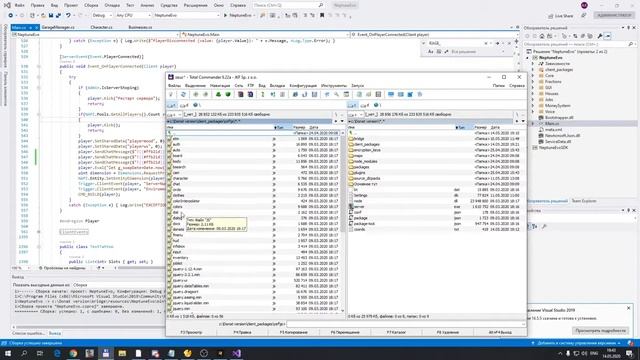Expand the Fractions folder in Solution Explorer
The image size is (640, 360).
click(x=533, y=82)
